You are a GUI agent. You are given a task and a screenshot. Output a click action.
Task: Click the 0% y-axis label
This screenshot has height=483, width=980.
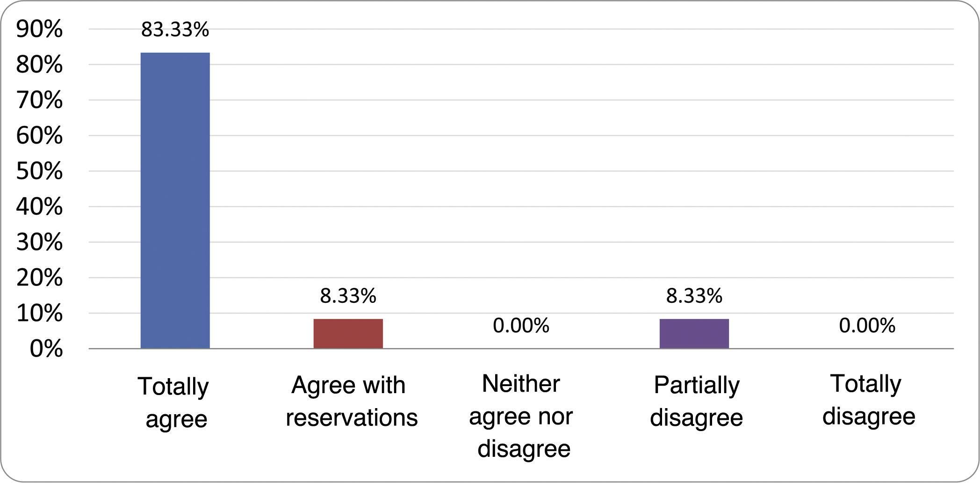point(46,349)
